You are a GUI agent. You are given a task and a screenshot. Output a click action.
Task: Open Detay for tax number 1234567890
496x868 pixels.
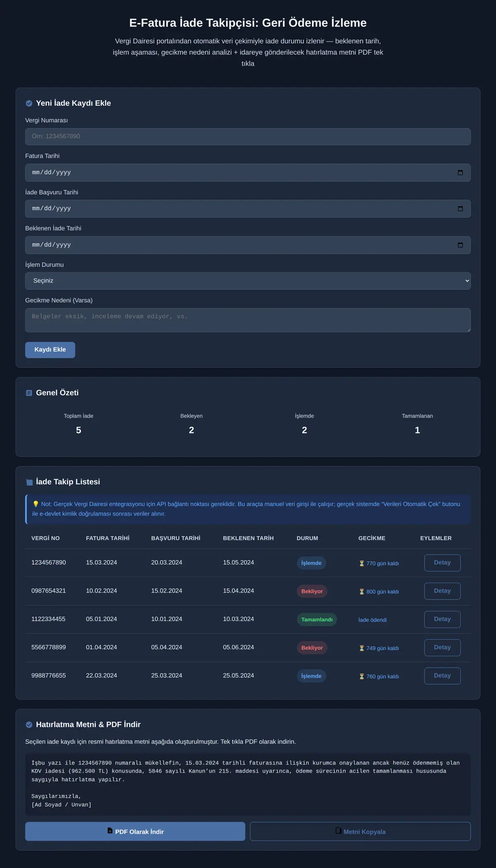pyautogui.click(x=442, y=563)
